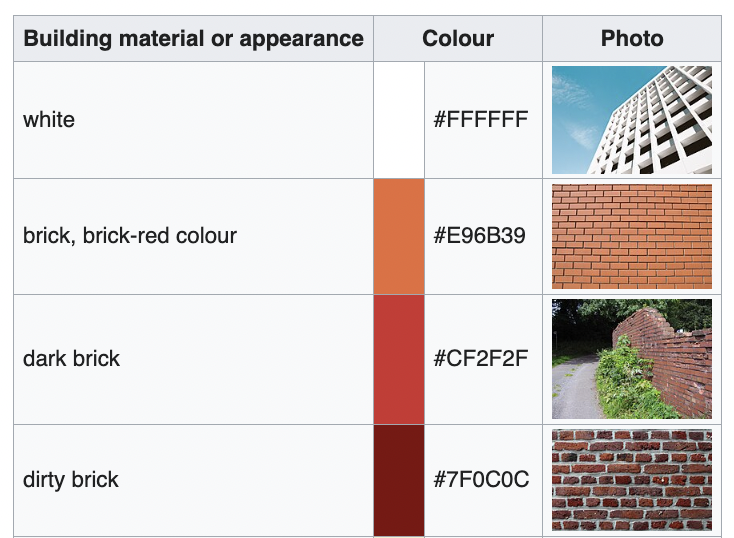
Task: Click the Photo column header
Action: [x=632, y=38]
